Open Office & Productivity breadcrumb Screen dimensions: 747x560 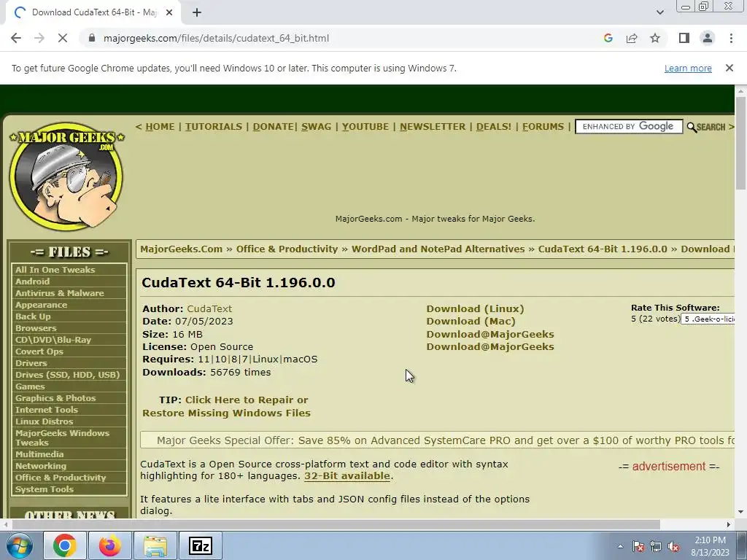[287, 249]
